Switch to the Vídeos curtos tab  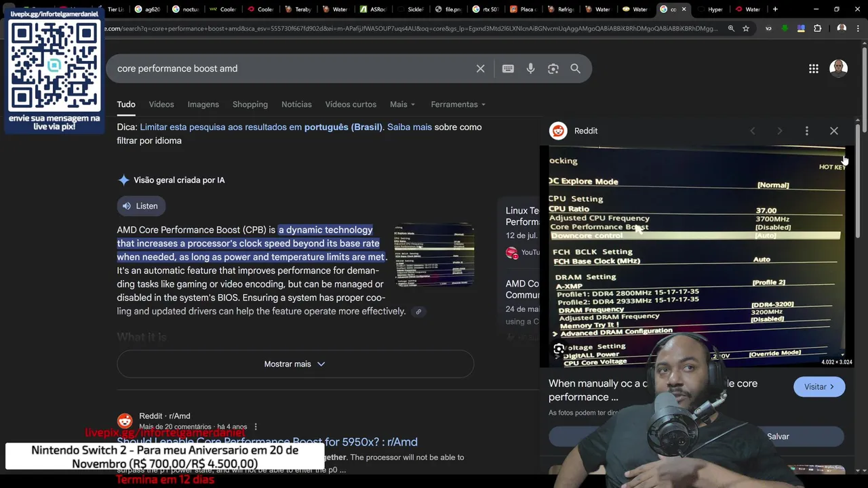(x=351, y=104)
